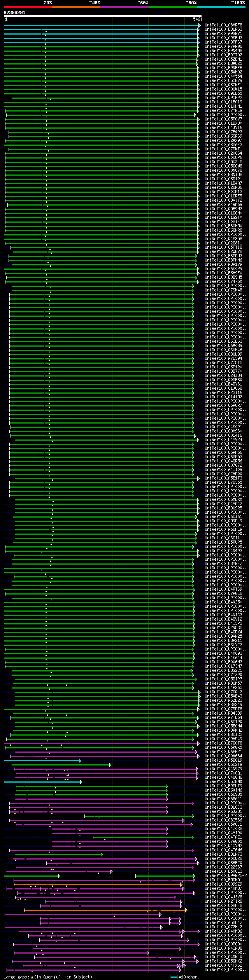The height and width of the screenshot is (980, 249).
Task: Select the UniRef100_Q7RWT1 label
Action: (223, 149)
